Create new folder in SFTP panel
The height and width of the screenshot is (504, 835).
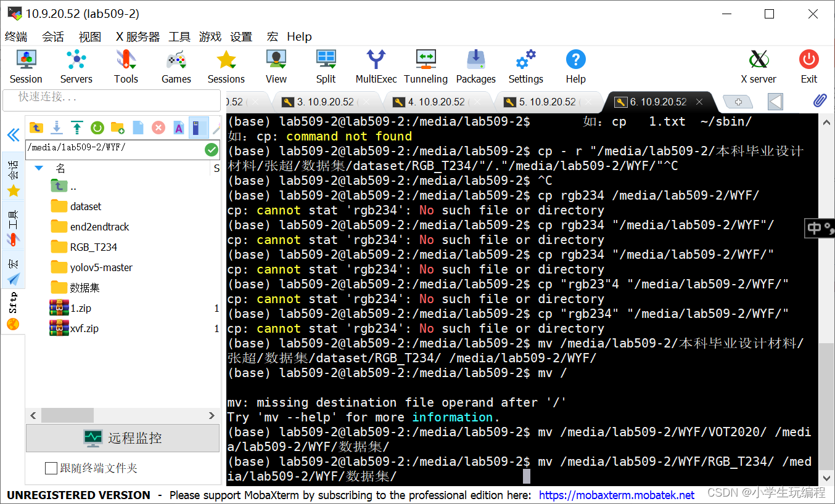pos(117,128)
